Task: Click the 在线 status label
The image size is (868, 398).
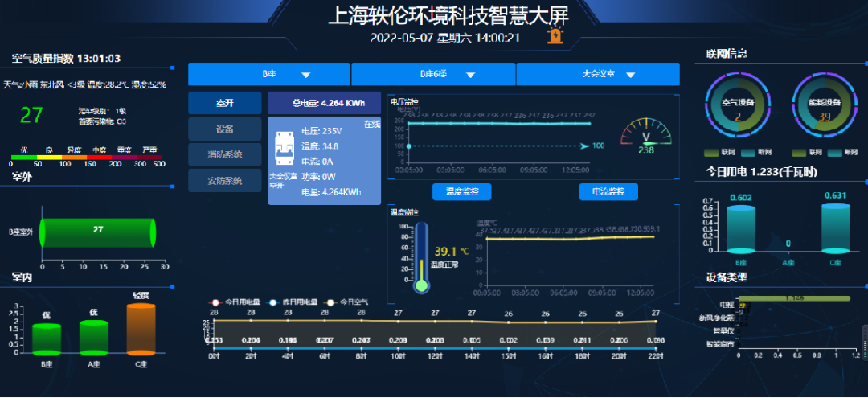Action: 372,125
